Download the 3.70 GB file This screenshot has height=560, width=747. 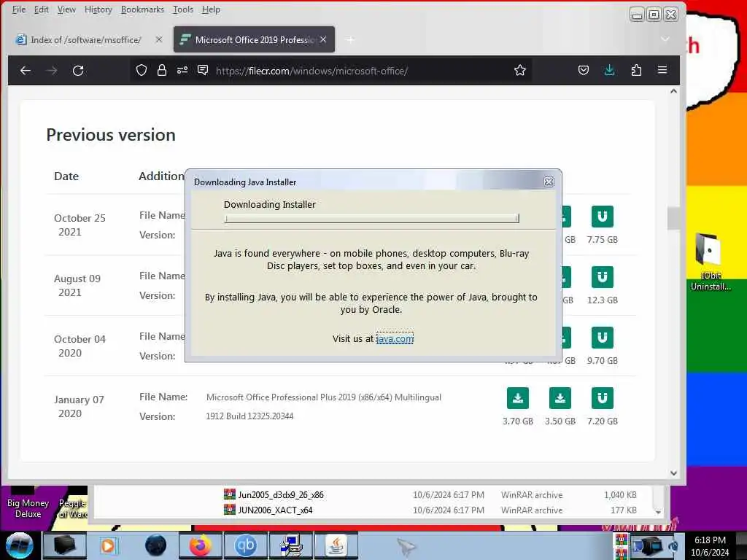pos(518,398)
